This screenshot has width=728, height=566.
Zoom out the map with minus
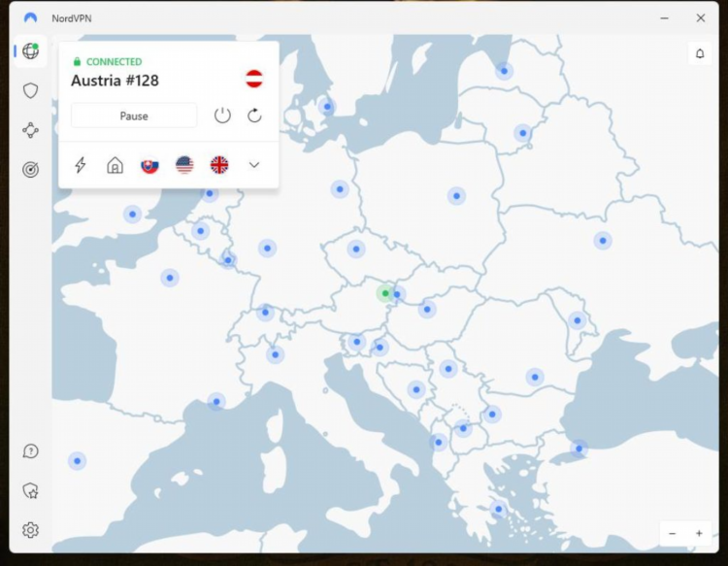point(672,534)
